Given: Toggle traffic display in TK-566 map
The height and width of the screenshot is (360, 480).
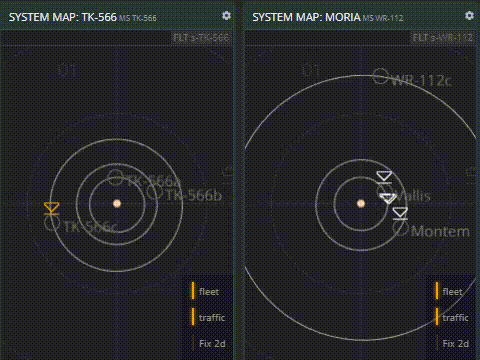Looking at the screenshot, I should pos(208,317).
